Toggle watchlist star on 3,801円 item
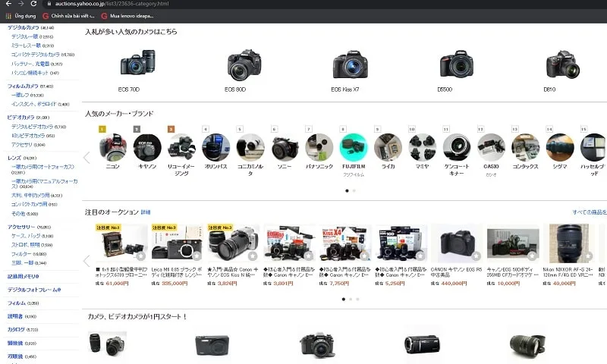607x364 pixels. click(309, 256)
